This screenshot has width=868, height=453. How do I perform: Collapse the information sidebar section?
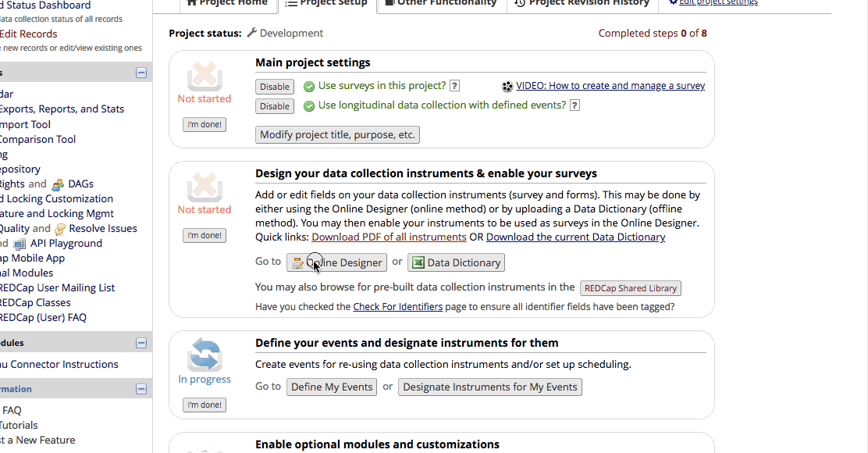(141, 389)
